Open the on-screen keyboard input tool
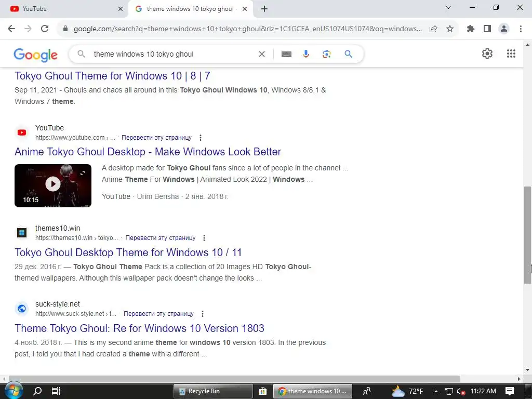532x399 pixels. (286, 54)
